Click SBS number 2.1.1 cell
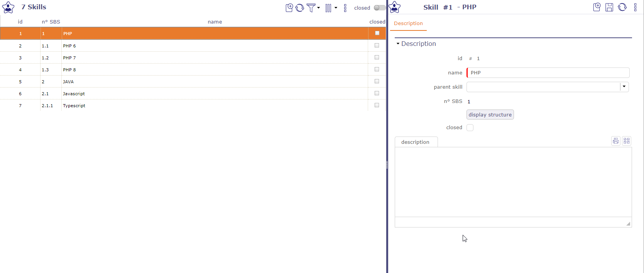 pos(51,106)
